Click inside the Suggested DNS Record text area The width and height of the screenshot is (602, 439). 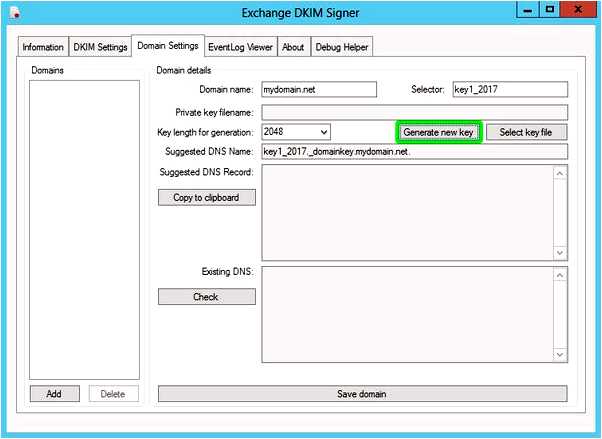coord(407,212)
